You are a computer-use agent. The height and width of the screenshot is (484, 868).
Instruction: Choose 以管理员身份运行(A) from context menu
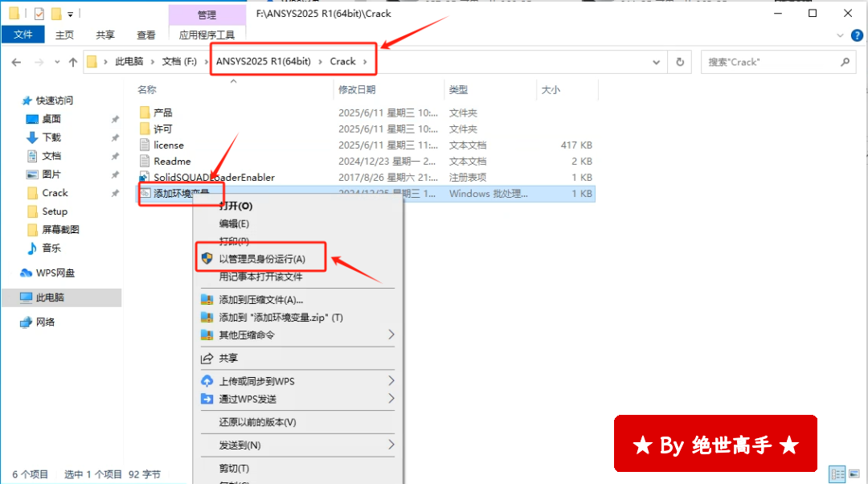point(262,259)
